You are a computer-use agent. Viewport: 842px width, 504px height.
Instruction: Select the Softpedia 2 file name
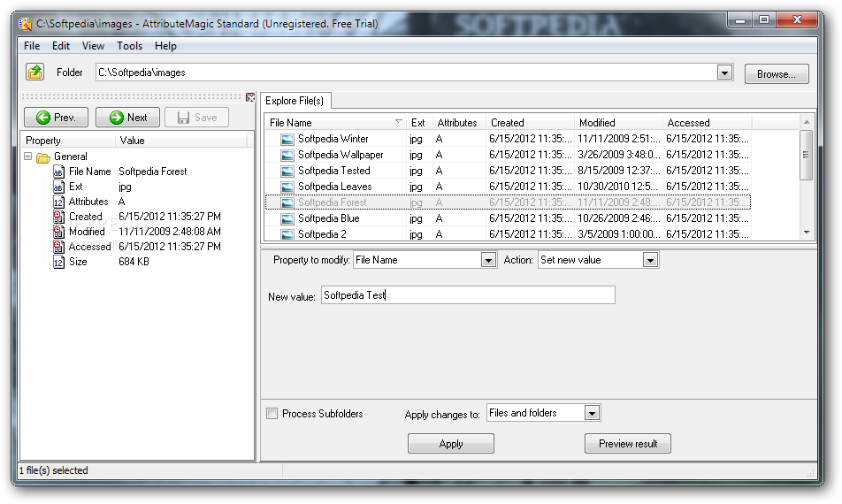tap(322, 234)
